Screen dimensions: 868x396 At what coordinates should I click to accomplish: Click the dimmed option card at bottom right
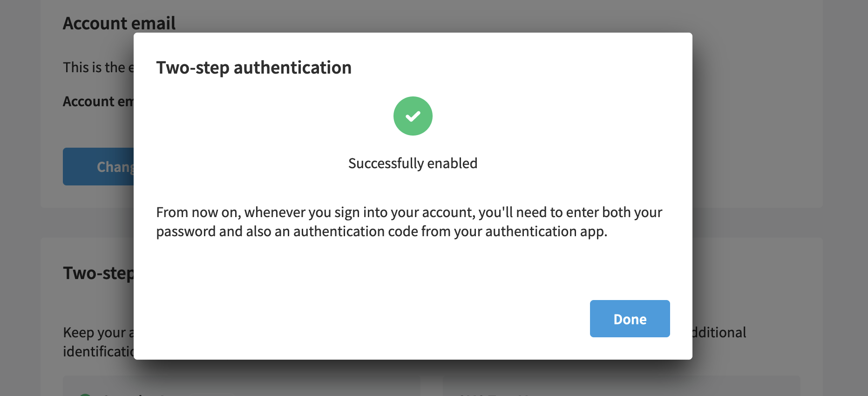621,386
